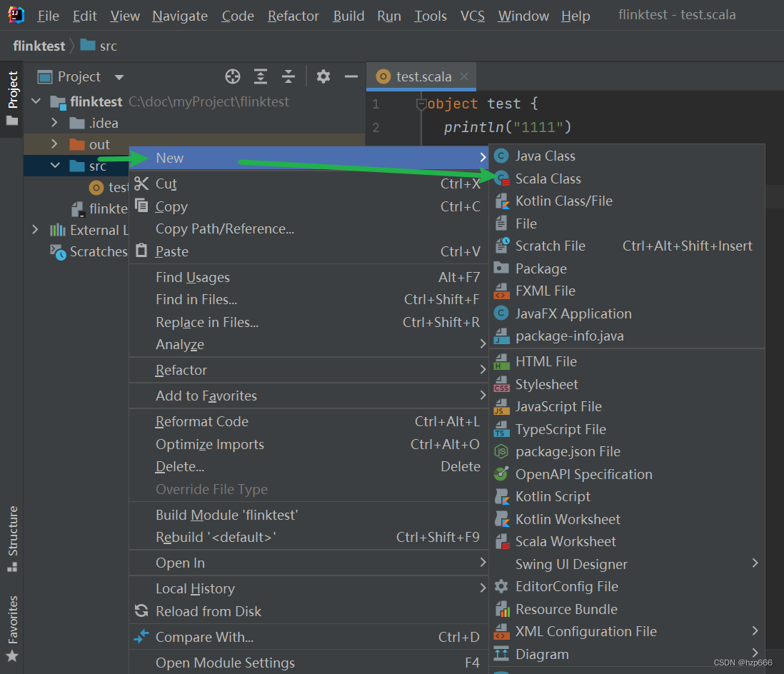Create a new Scala Worksheet
The width and height of the screenshot is (784, 674).
tap(566, 542)
